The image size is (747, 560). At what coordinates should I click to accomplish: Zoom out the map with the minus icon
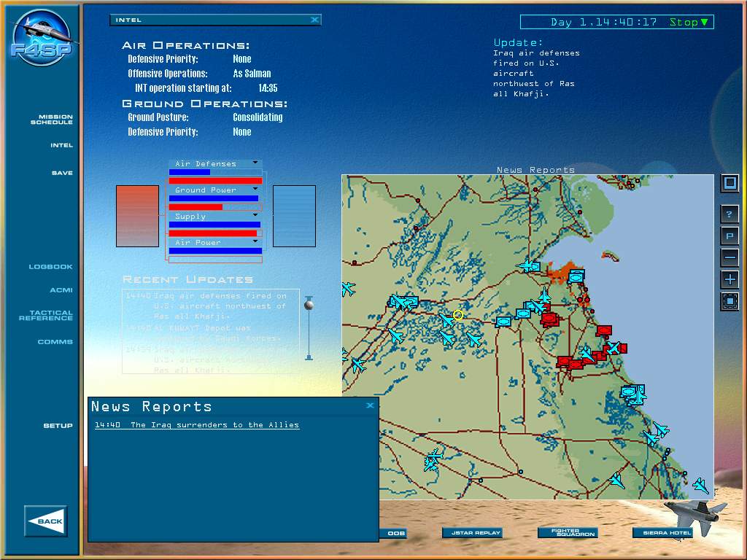tap(729, 257)
